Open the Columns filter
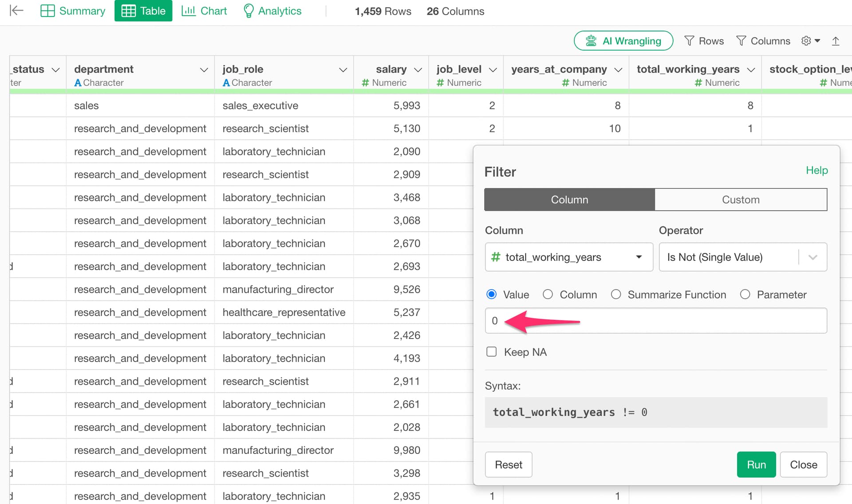 click(x=763, y=41)
